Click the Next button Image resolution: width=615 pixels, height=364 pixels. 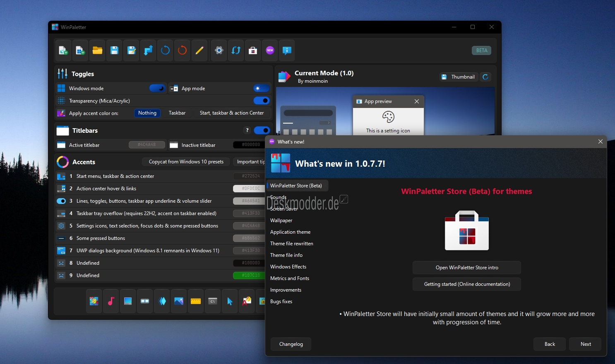tap(586, 344)
